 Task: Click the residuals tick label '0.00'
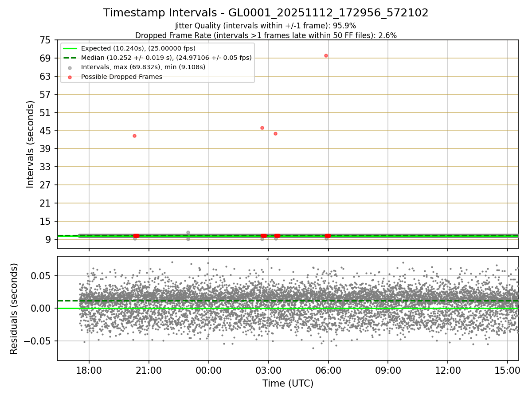(x=42, y=309)
